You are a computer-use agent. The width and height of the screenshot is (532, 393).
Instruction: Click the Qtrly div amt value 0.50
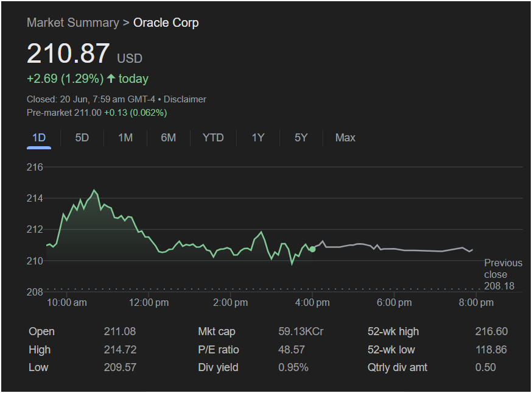486,367
